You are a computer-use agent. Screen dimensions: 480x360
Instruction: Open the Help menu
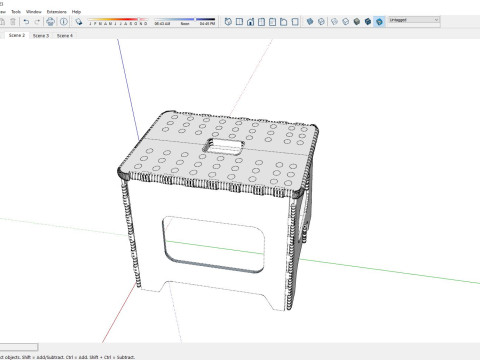tap(76, 12)
